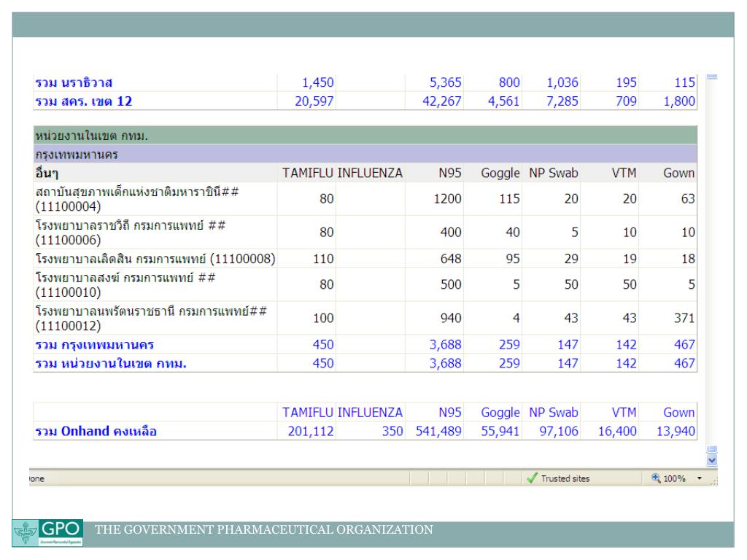The width and height of the screenshot is (747, 560).
Task: Click the 55,941 Goggle Onhand total
Action: tap(500, 432)
